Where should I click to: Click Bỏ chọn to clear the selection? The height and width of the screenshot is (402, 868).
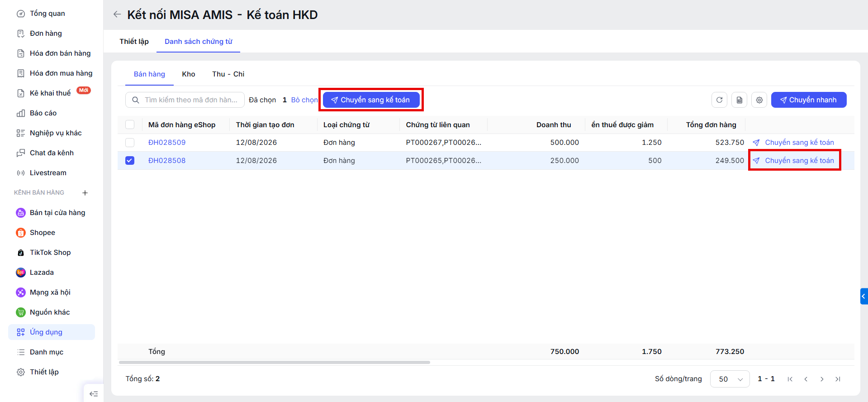click(304, 100)
